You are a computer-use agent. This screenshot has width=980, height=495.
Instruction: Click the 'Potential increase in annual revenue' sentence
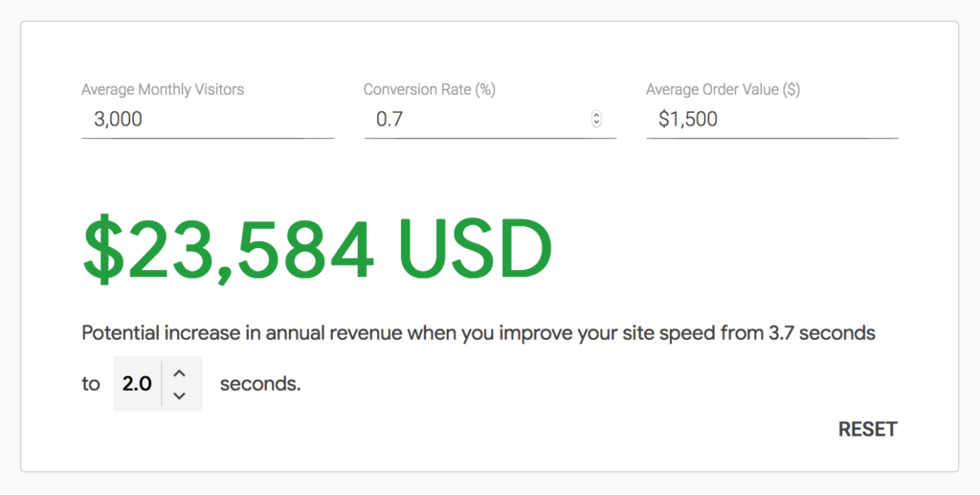click(x=242, y=333)
